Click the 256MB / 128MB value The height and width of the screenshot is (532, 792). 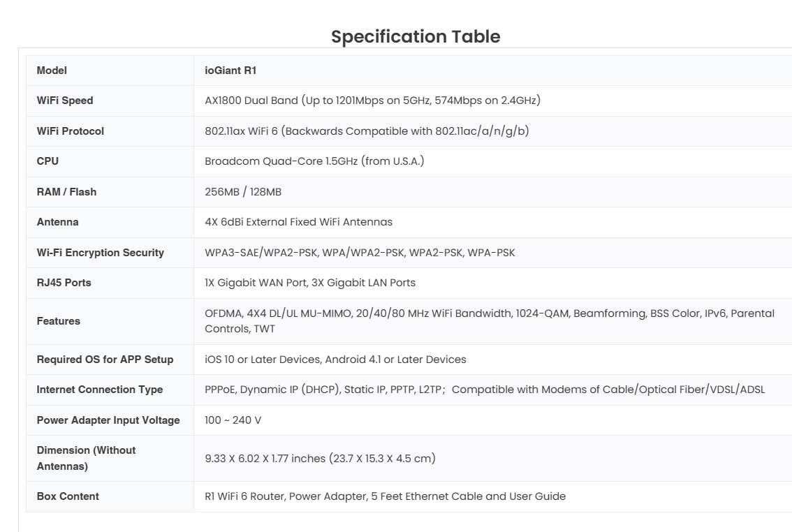[243, 192]
